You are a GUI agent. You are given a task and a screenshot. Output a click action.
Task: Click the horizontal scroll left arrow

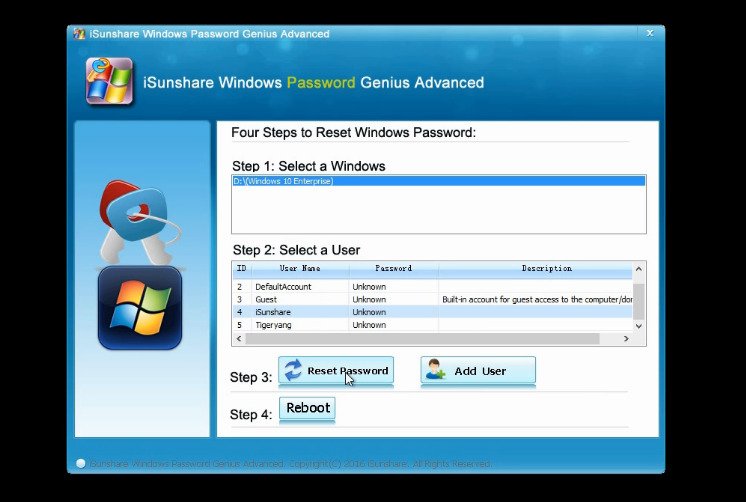point(239,338)
